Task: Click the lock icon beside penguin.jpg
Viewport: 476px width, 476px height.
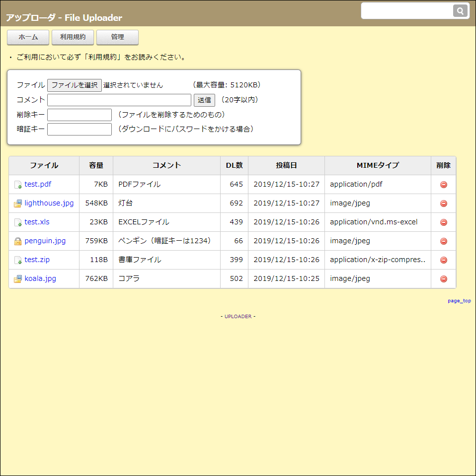Action: (x=18, y=241)
